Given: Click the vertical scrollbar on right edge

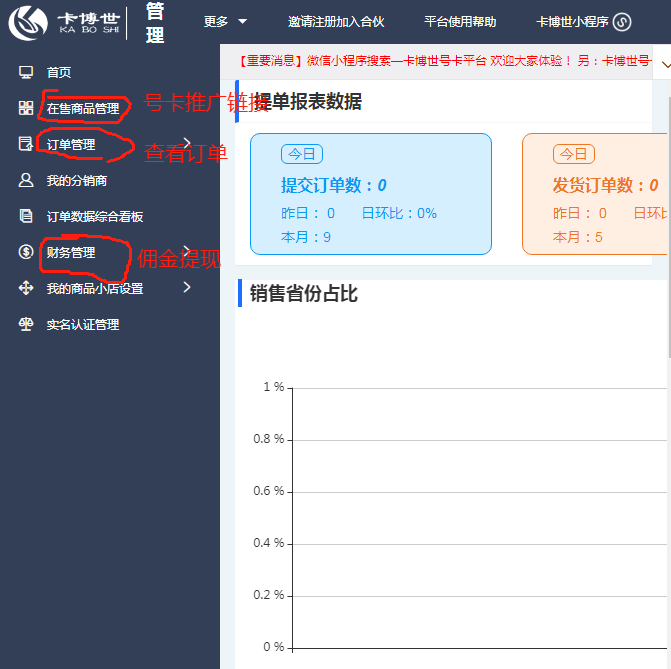Looking at the screenshot, I should 667,220.
